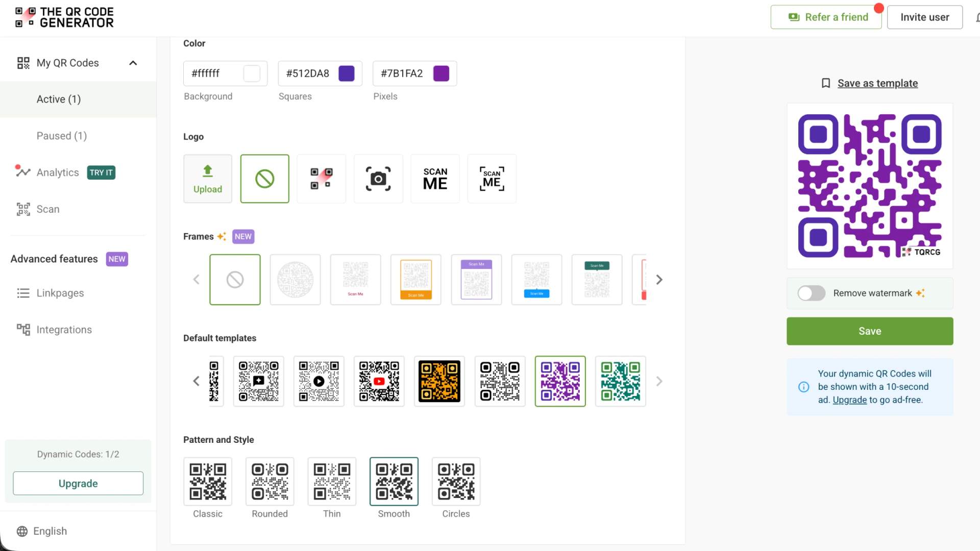Select the orange Scan Me frame
Image resolution: width=980 pixels, height=551 pixels.
pos(416,280)
